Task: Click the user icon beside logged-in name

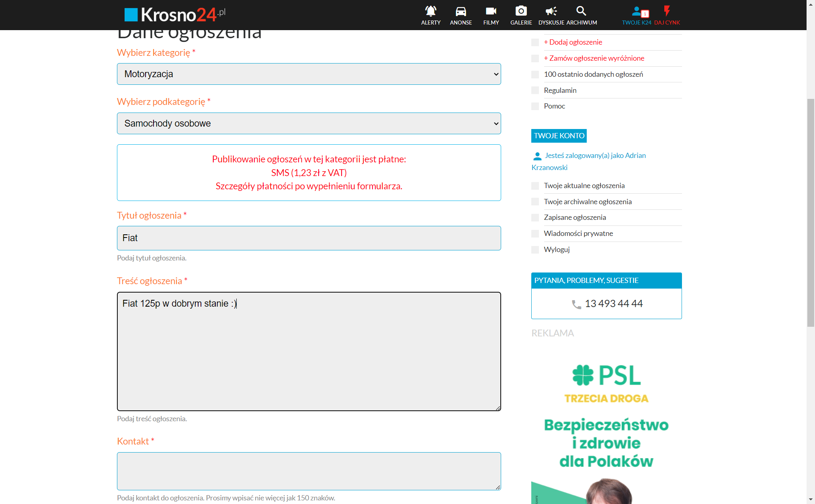Action: (x=537, y=156)
